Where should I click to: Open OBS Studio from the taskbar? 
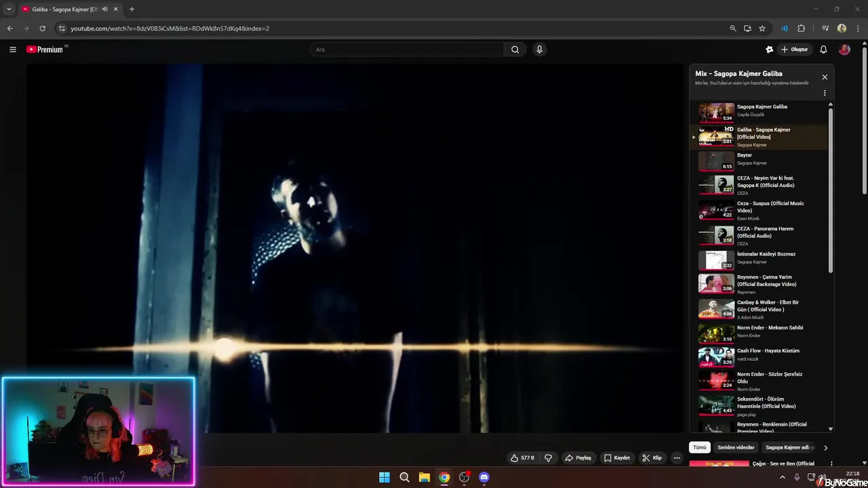coord(464,477)
